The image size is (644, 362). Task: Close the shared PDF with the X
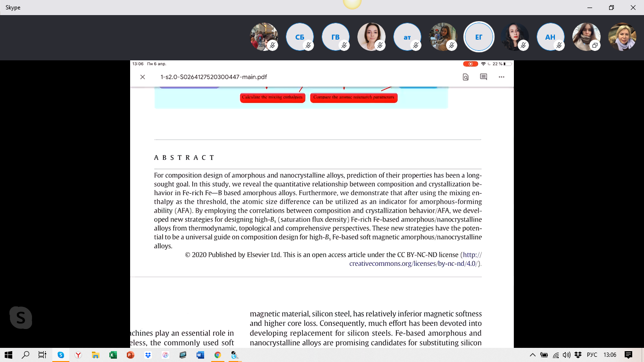[142, 77]
